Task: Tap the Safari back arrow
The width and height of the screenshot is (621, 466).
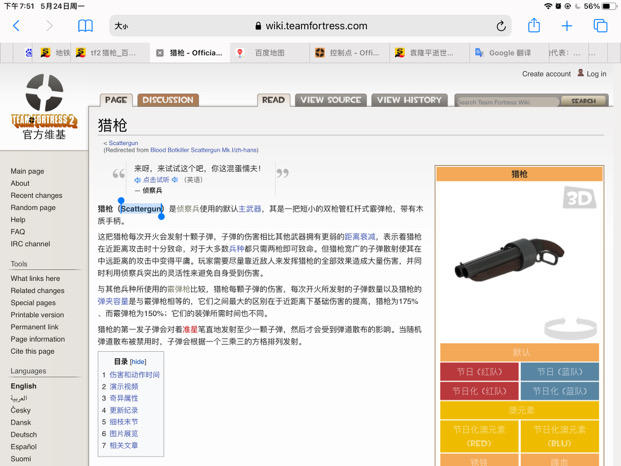Action: point(16,26)
